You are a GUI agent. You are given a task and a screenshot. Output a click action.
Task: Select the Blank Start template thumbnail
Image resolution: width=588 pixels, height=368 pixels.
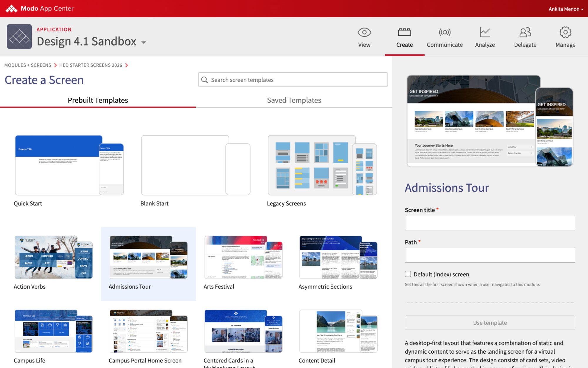(x=196, y=165)
